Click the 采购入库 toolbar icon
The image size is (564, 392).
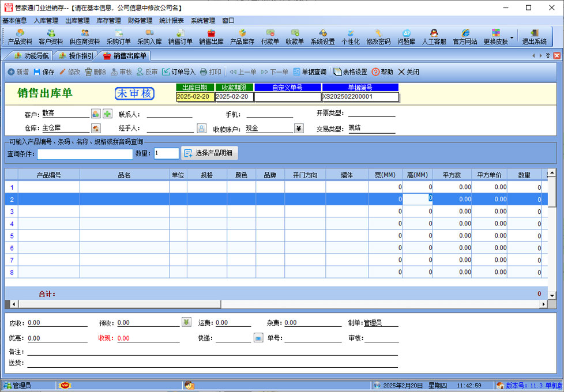point(149,37)
